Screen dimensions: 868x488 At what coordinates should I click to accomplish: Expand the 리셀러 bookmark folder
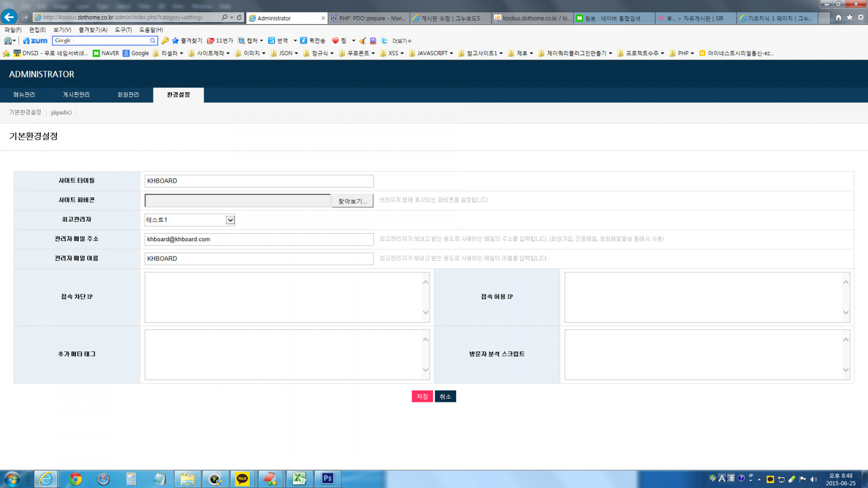[x=168, y=53]
